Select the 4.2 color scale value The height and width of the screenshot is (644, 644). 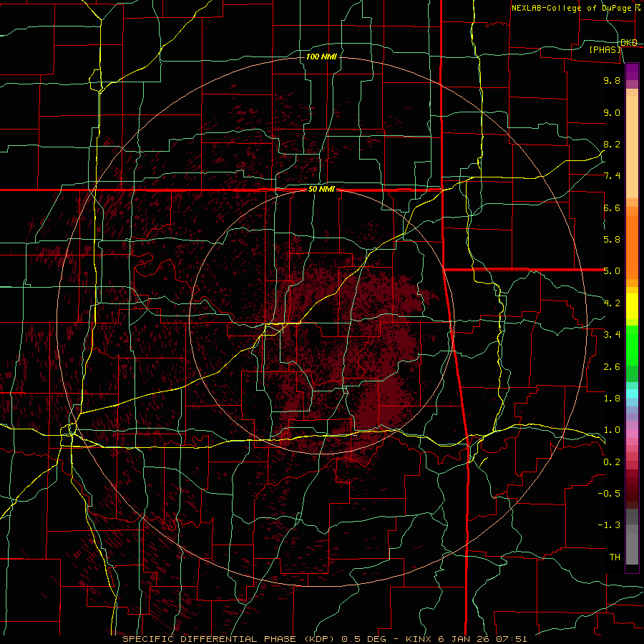pos(612,303)
